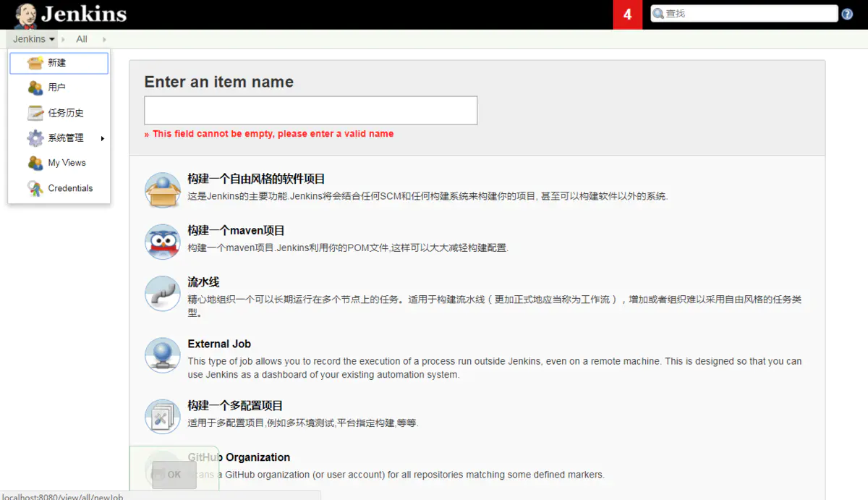Click the Jenkins title text in header
The width and height of the screenshot is (868, 500).
[x=84, y=14]
